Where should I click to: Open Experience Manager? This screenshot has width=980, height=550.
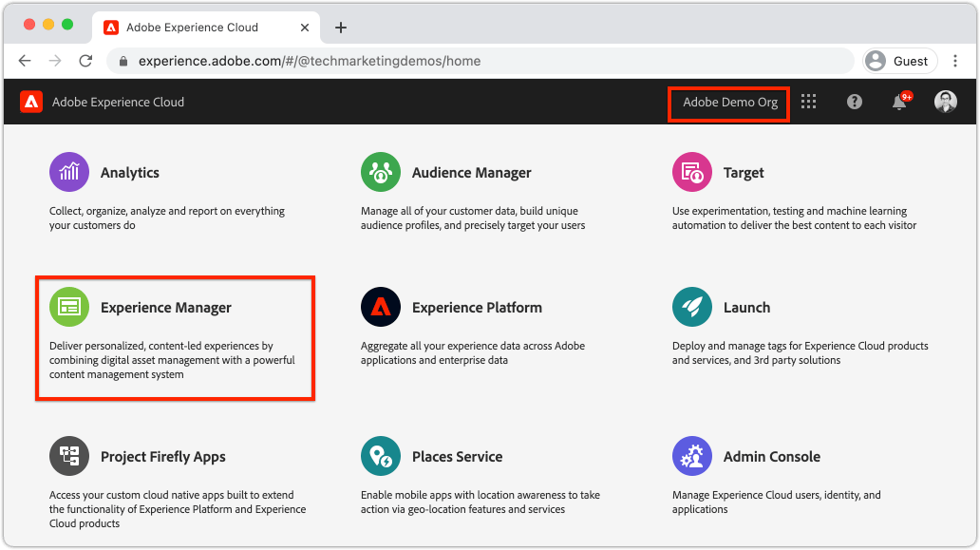(x=167, y=308)
